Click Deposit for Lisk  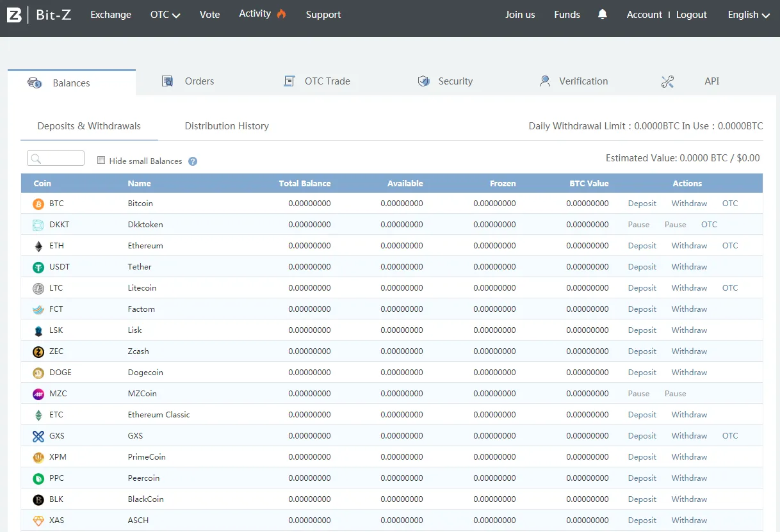point(642,330)
